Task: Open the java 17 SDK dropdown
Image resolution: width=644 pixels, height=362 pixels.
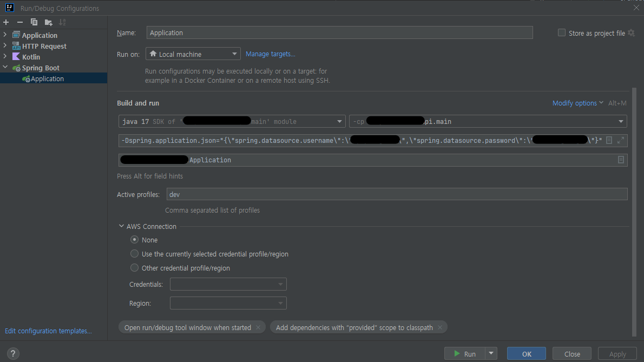Action: coord(232,122)
